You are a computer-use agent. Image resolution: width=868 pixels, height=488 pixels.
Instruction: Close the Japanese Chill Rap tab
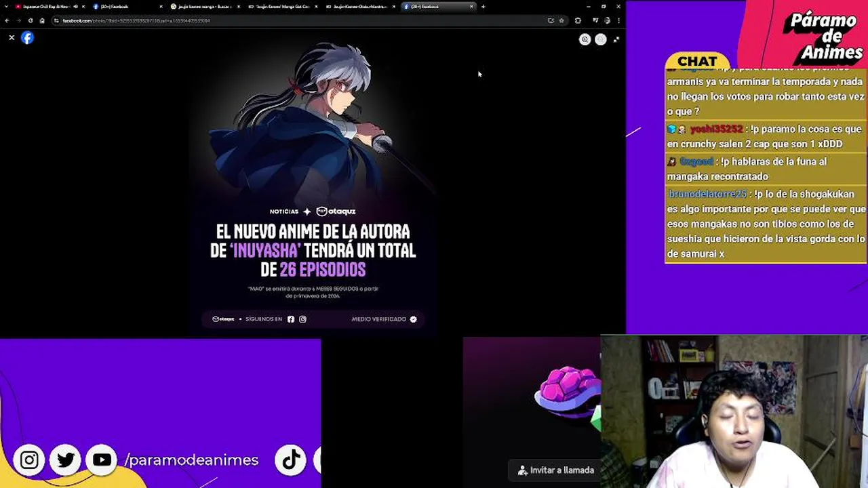[x=83, y=7]
